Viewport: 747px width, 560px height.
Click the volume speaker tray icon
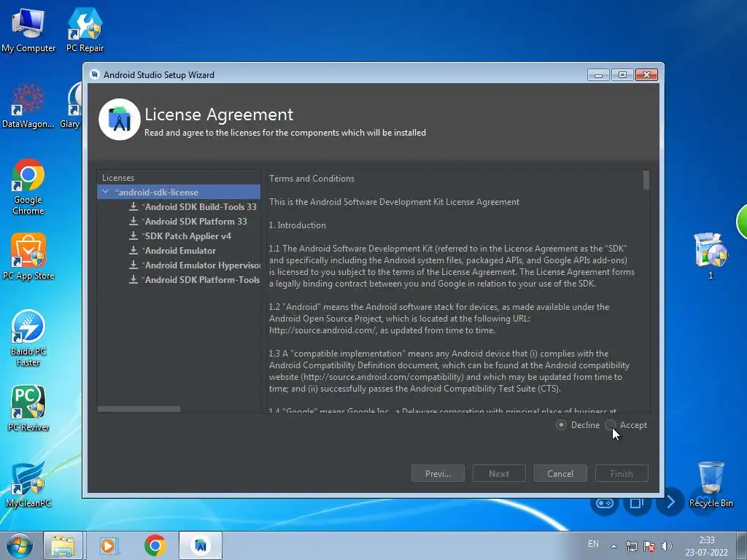pos(667,546)
